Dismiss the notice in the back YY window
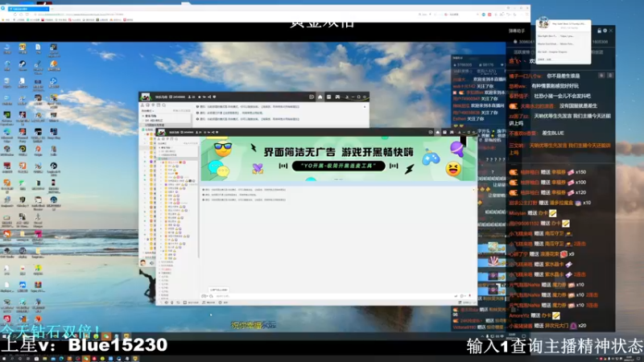Screen dimensions: 644x362 click(365, 107)
